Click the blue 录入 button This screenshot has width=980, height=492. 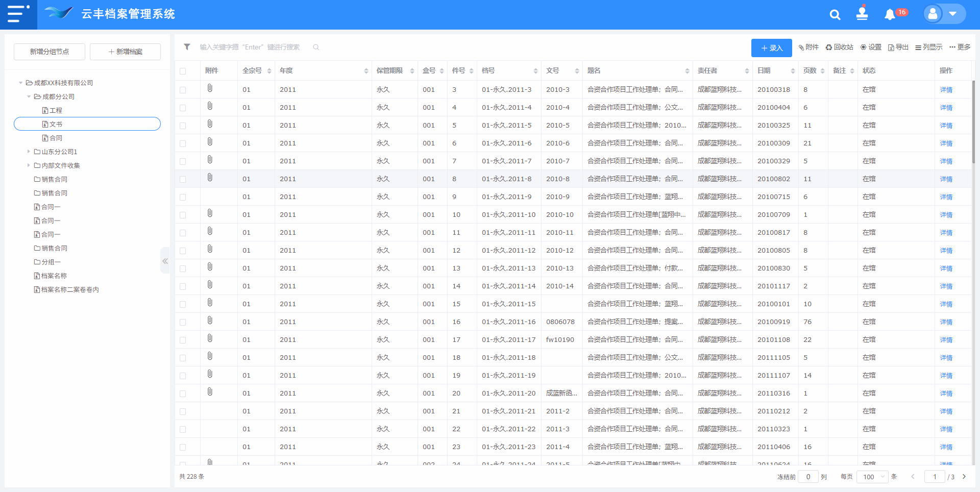coord(771,48)
